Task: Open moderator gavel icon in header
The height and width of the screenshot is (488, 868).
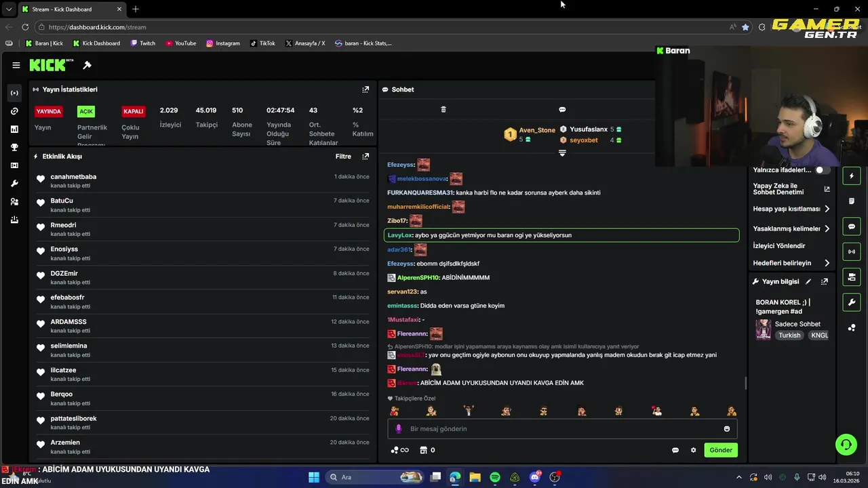Action: coord(87,65)
